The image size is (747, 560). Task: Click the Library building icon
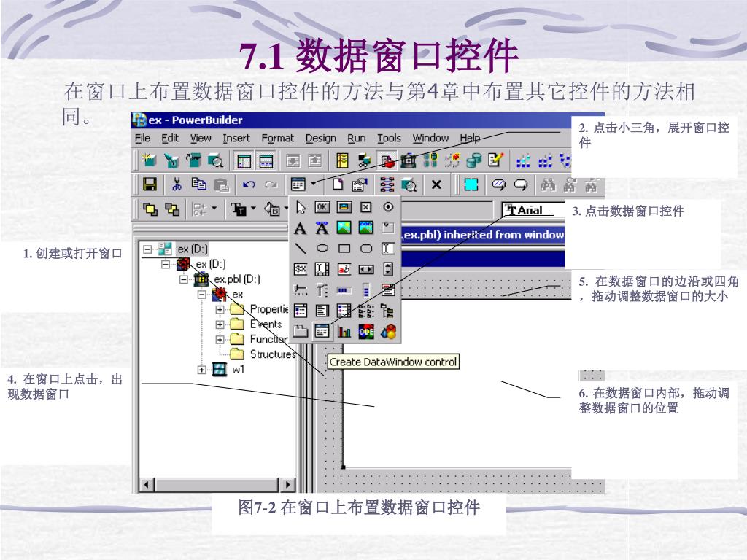409,161
